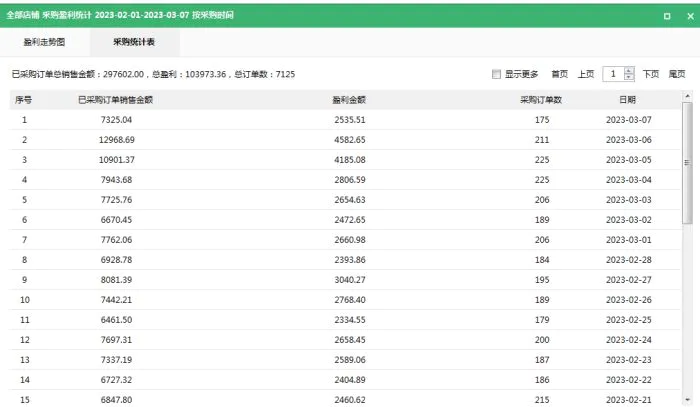Go to 首页 first page
Viewport: 700px width, 407px height.
559,74
